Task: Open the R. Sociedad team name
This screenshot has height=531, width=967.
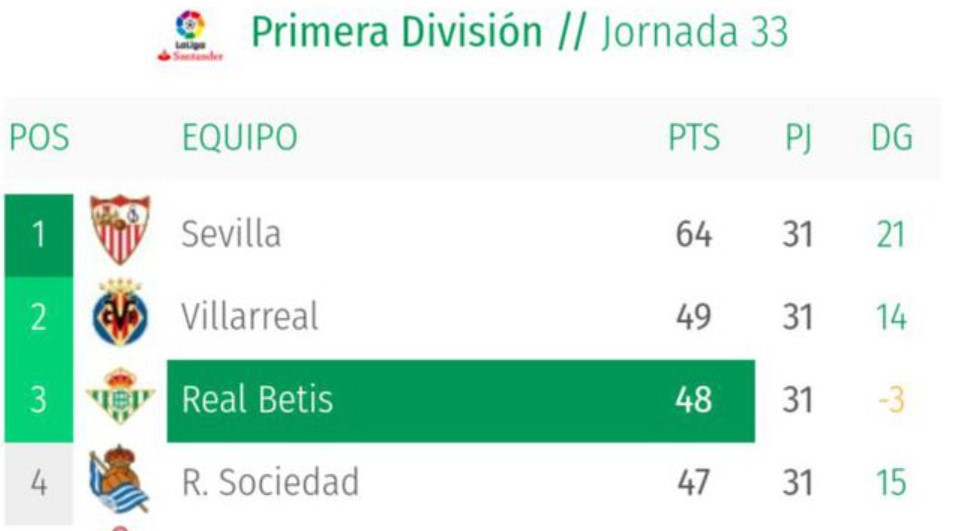Action: [x=270, y=482]
